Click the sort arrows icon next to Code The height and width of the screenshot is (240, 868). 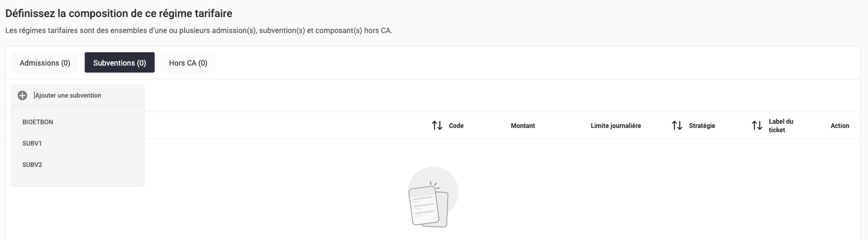click(437, 126)
